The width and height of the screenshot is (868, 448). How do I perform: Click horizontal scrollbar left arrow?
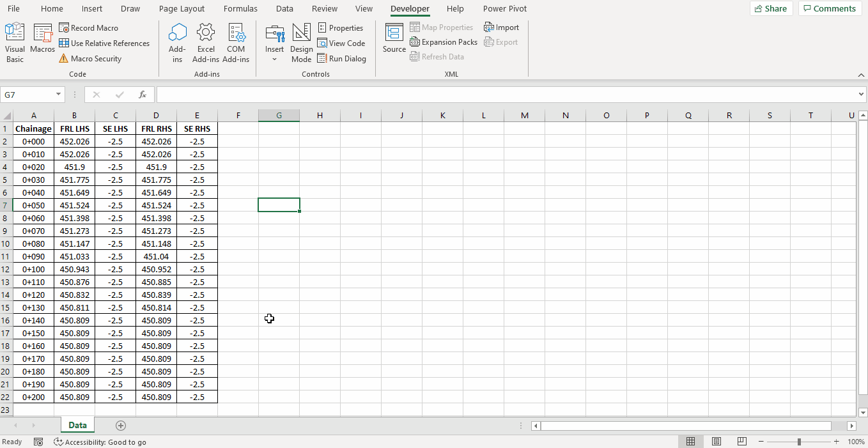536,426
